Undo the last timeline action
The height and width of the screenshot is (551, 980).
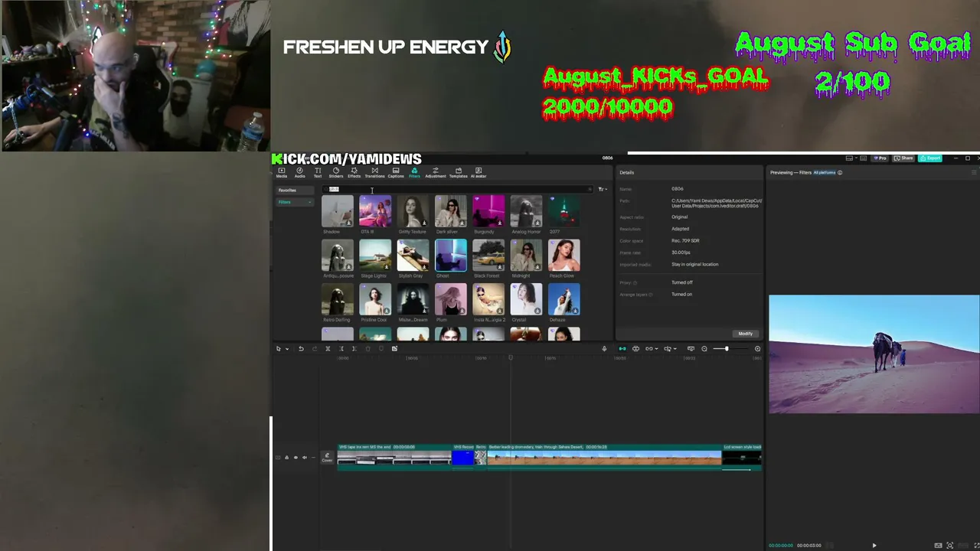tap(301, 349)
